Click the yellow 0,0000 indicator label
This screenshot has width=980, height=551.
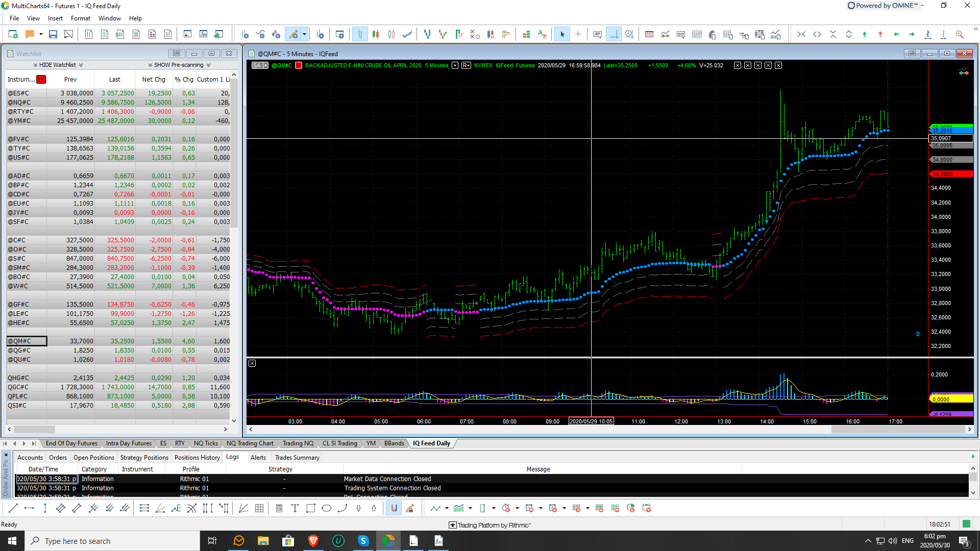[x=951, y=399]
